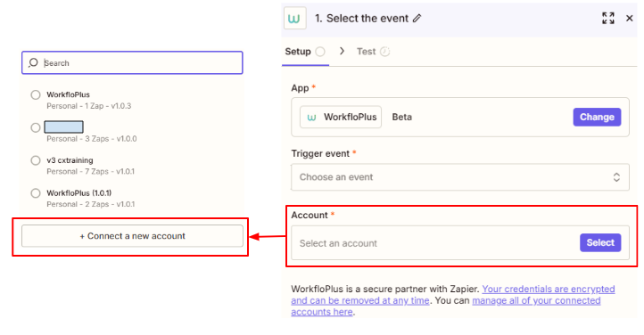This screenshot has height=335, width=644.
Task: Click Connect a new account button
Action: click(x=132, y=236)
